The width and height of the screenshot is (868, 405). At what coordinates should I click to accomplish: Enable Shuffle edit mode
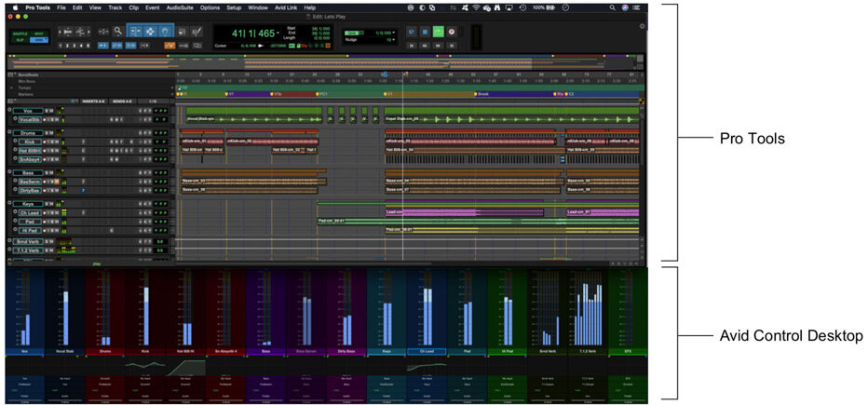point(20,34)
